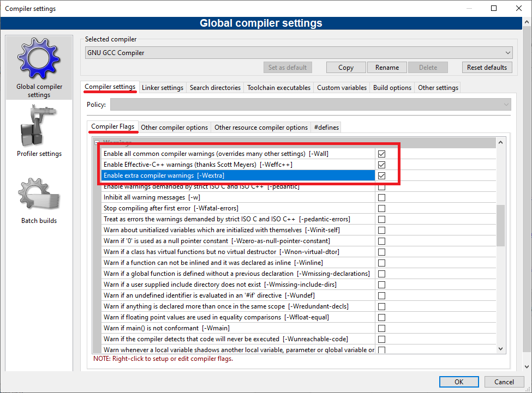This screenshot has height=393, width=532.
Task: Open Toolchain executables tab
Action: (279, 88)
